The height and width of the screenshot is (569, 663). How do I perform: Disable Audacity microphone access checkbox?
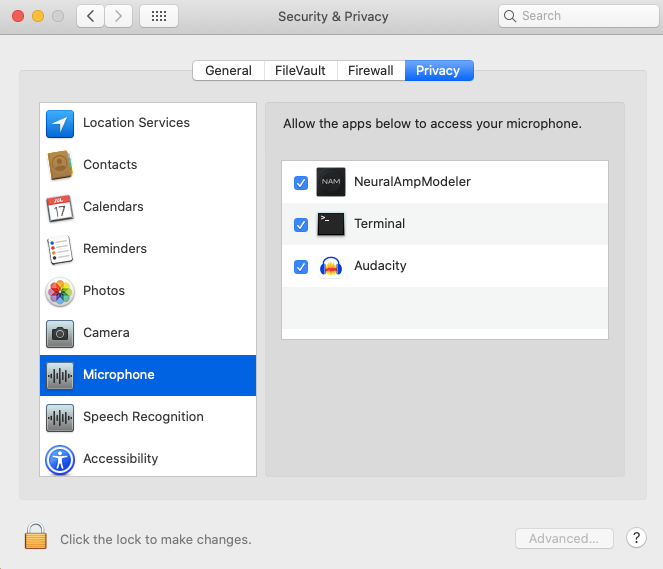click(301, 267)
